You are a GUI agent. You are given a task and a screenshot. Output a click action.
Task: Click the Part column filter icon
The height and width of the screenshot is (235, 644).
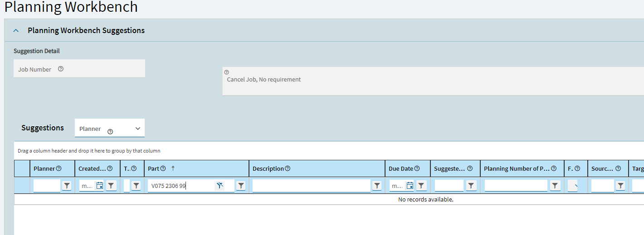click(x=241, y=186)
